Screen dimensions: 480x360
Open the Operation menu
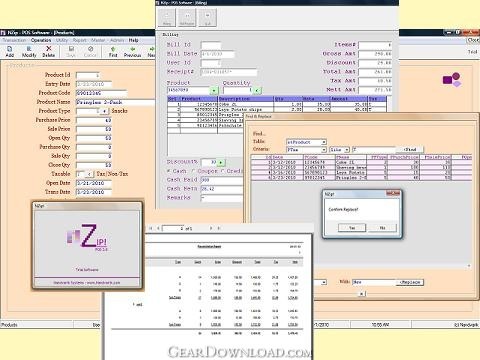(41, 40)
